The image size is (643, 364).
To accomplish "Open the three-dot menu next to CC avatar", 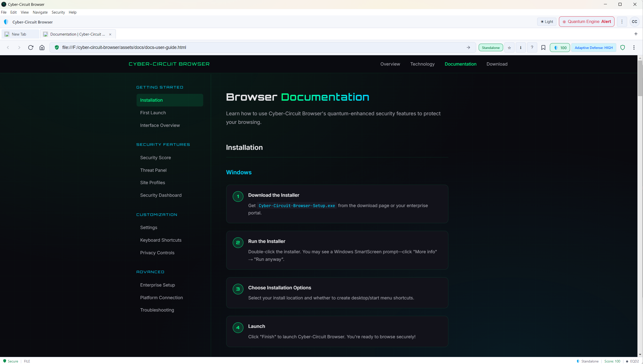I will 622,21.
